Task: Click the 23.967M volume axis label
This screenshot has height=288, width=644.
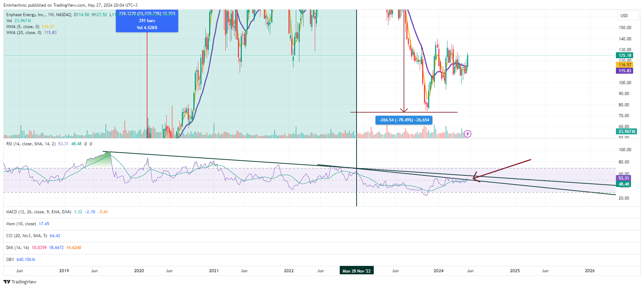Action: pyautogui.click(x=627, y=132)
